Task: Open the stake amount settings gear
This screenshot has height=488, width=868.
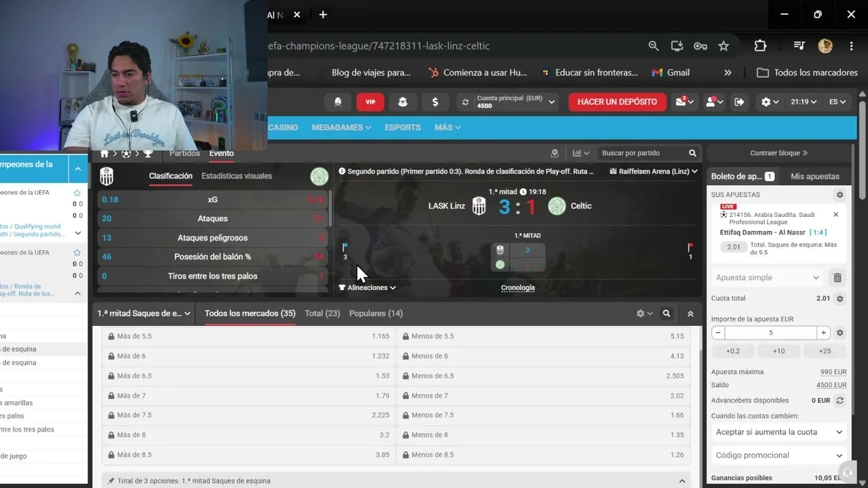Action: pyautogui.click(x=840, y=333)
